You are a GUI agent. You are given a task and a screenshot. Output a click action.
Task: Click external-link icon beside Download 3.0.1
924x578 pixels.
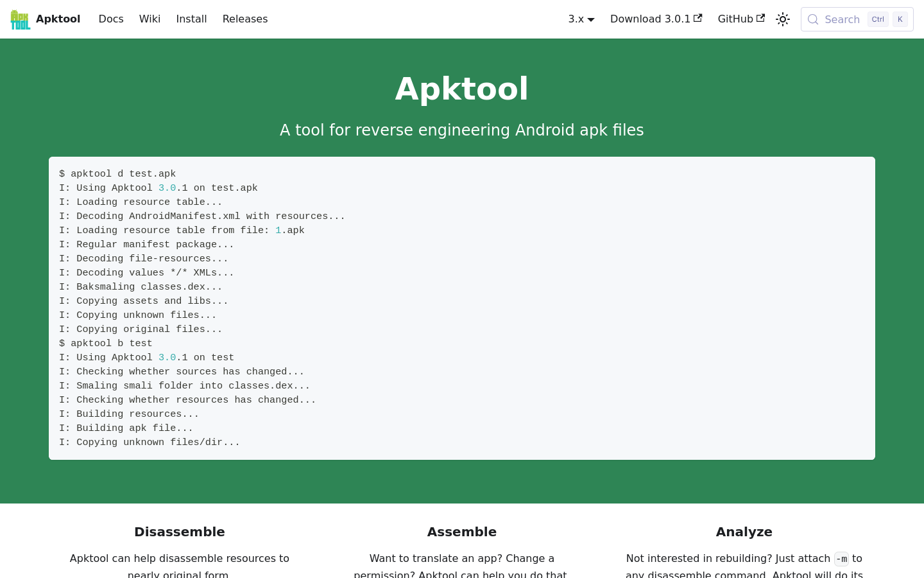click(x=698, y=18)
